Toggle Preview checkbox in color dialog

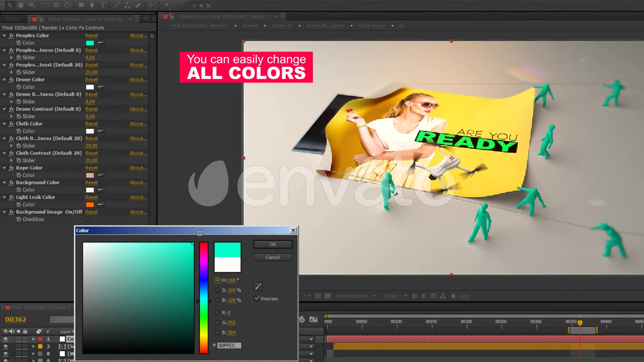[x=257, y=299]
